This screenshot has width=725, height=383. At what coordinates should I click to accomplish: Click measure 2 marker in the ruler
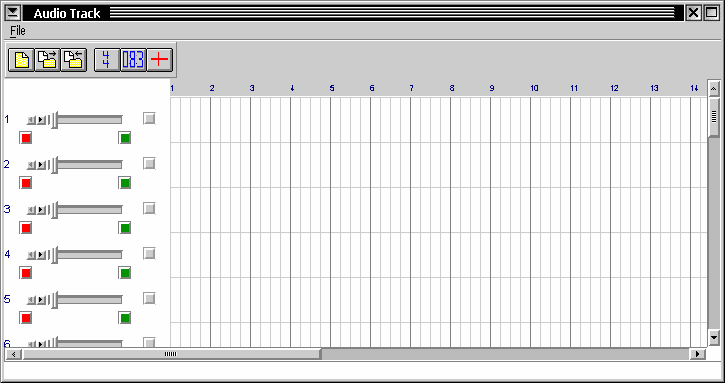[x=212, y=88]
